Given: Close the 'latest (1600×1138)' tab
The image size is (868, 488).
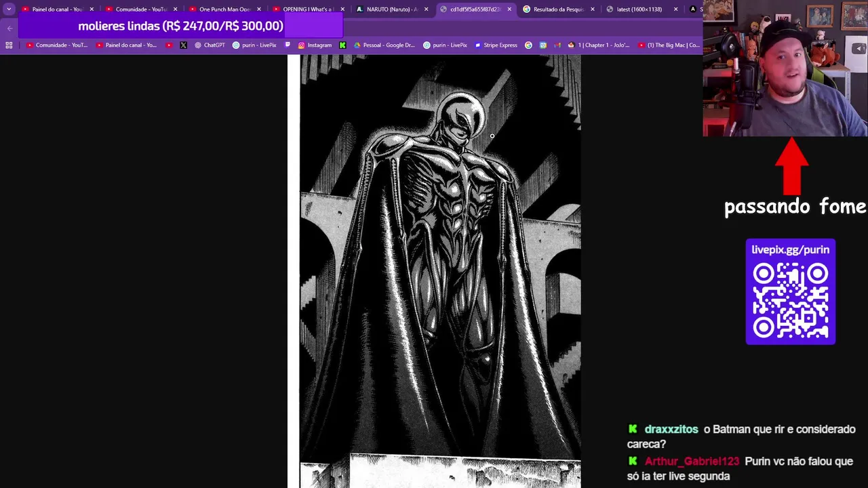Looking at the screenshot, I should coord(675,9).
